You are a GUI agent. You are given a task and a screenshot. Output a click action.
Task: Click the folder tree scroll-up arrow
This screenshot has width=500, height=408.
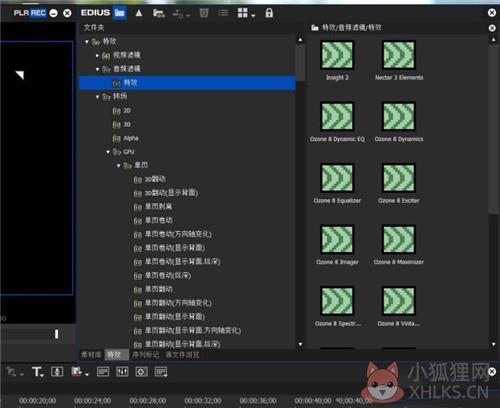click(300, 40)
